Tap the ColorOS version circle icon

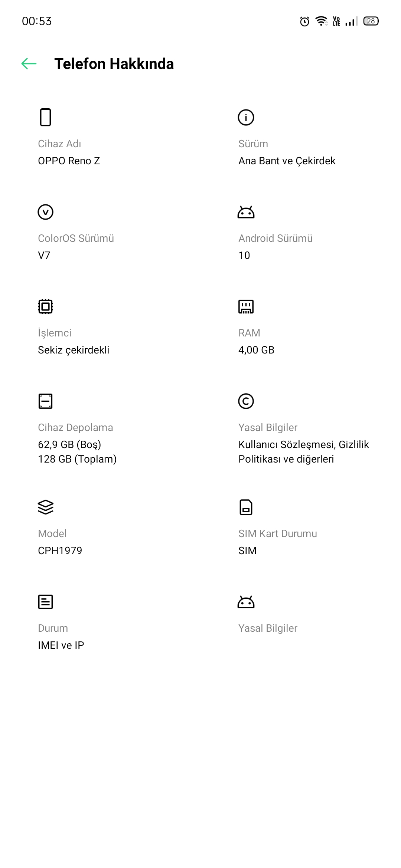tap(45, 212)
